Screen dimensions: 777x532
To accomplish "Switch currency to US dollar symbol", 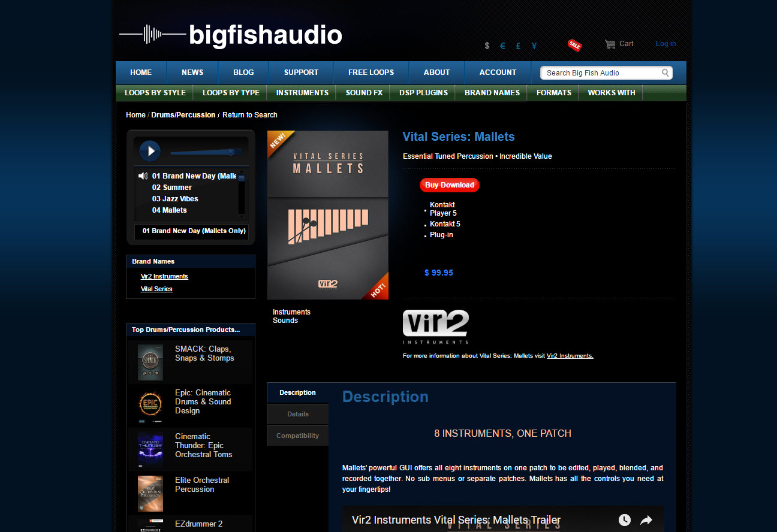I will point(487,46).
